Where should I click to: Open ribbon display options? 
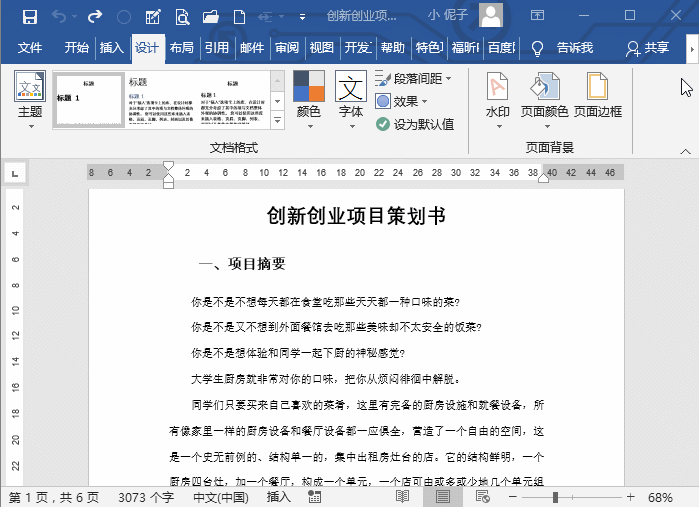[x=537, y=15]
